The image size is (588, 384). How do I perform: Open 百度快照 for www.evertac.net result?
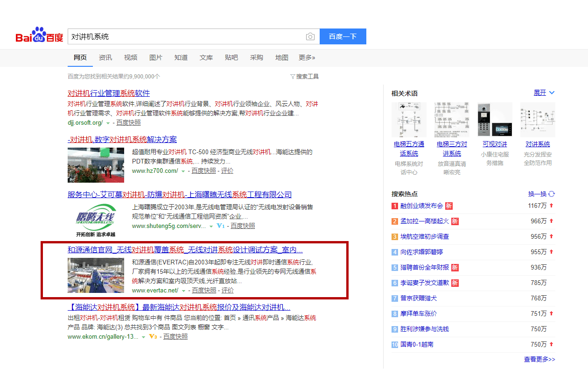[x=204, y=290]
